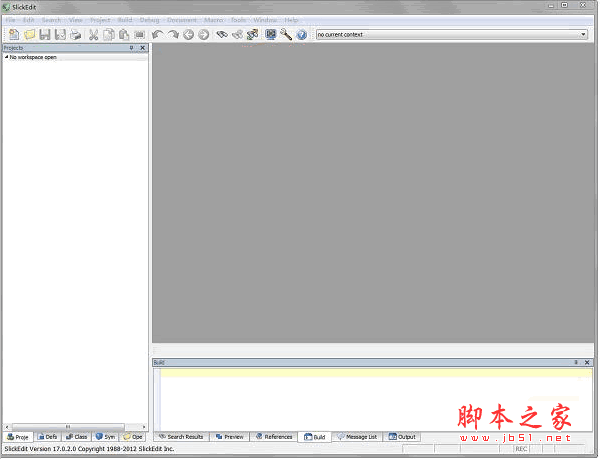This screenshot has width=600, height=459.
Task: Open the Macro menu
Action: tap(213, 20)
